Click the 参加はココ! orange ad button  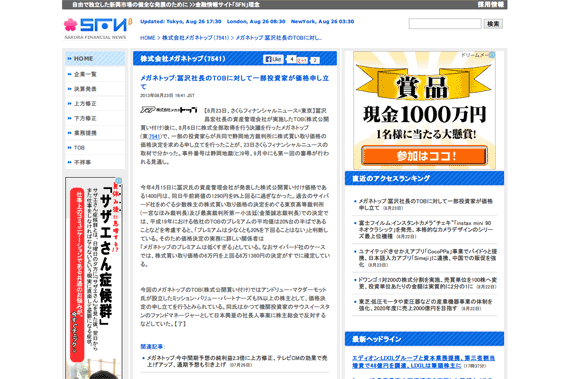tap(424, 156)
